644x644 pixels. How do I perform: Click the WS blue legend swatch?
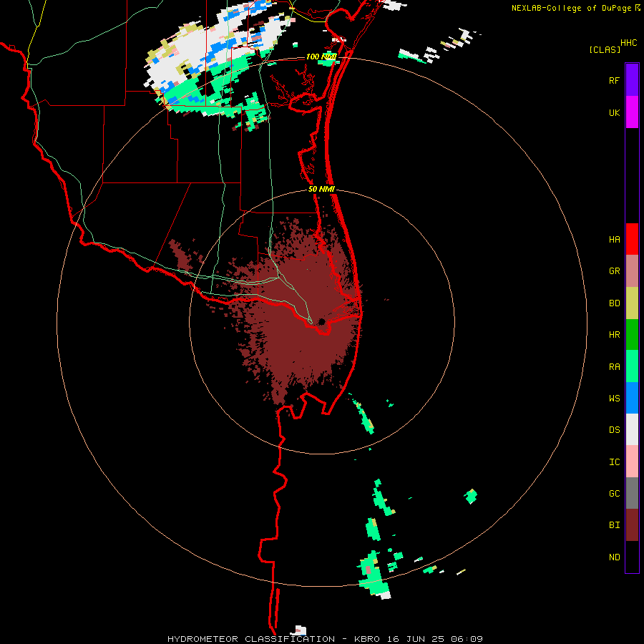click(x=632, y=398)
